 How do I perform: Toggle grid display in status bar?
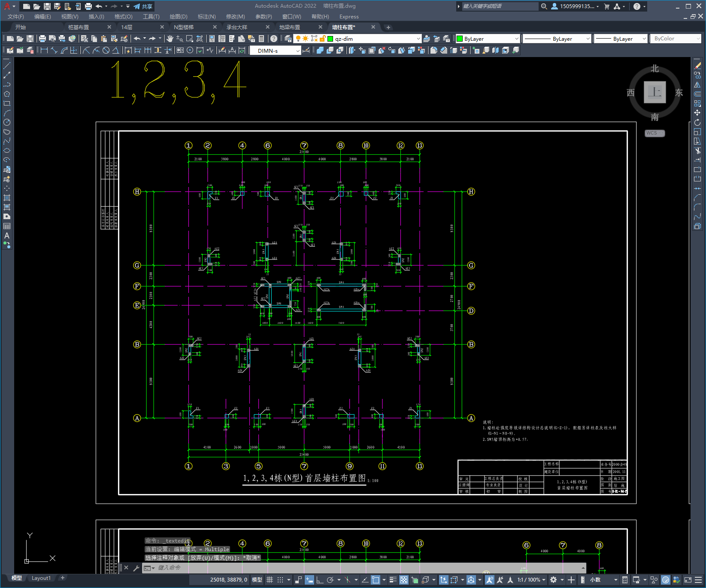click(270, 580)
